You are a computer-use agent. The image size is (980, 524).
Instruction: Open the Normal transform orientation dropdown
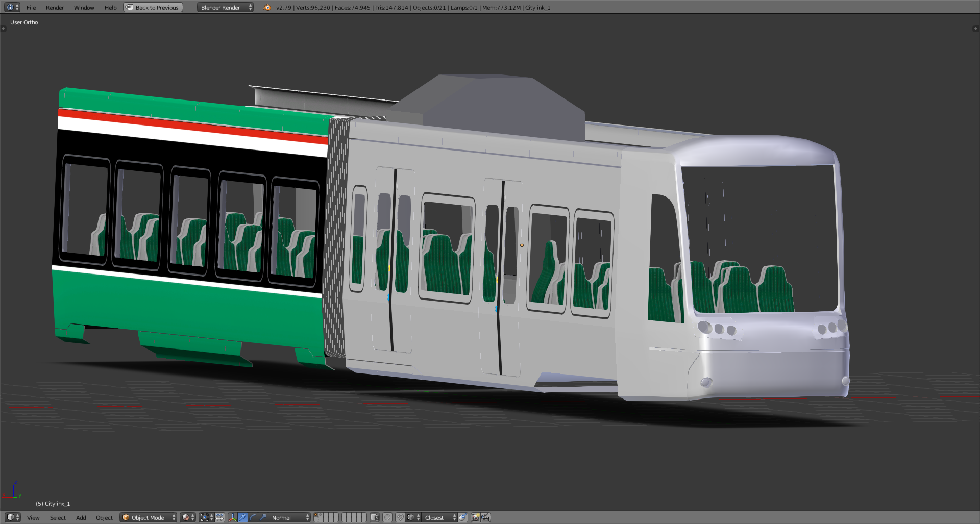click(x=290, y=517)
